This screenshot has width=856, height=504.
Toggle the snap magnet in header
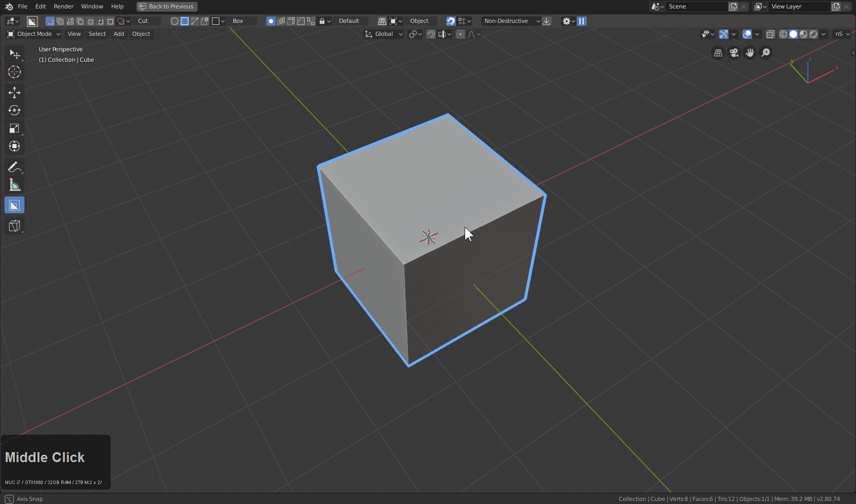tap(431, 34)
